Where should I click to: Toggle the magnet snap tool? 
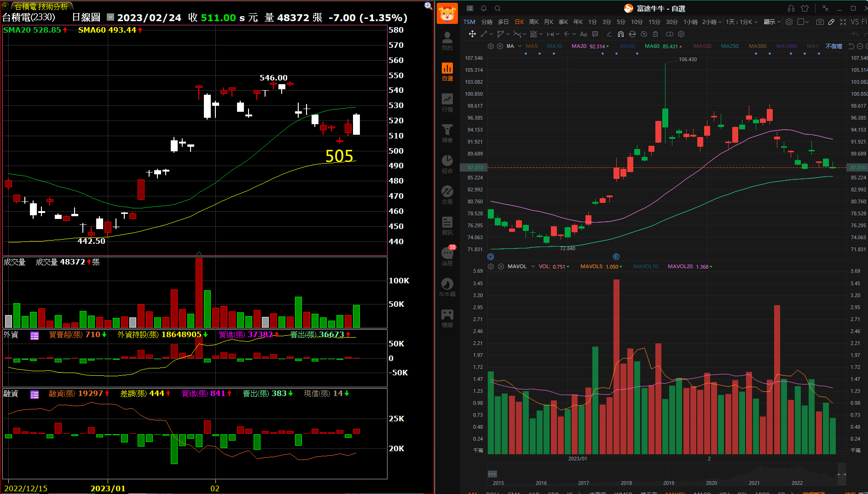[621, 34]
